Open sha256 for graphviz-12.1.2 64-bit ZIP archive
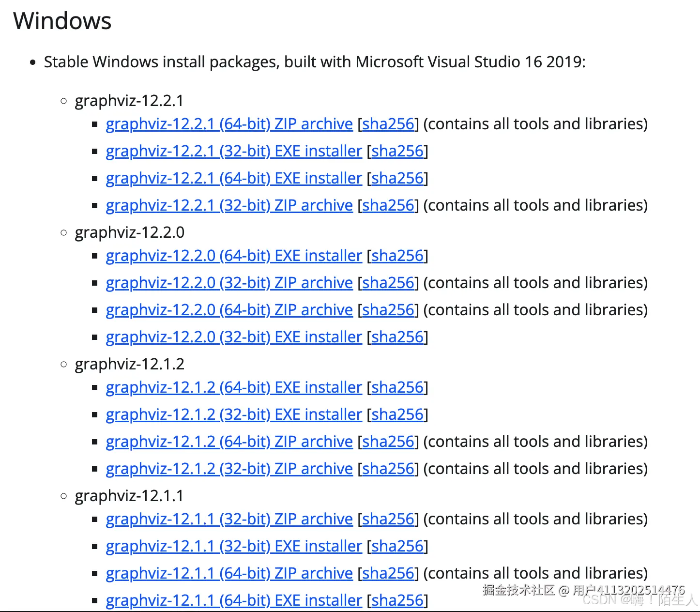700x612 pixels. coord(388,442)
